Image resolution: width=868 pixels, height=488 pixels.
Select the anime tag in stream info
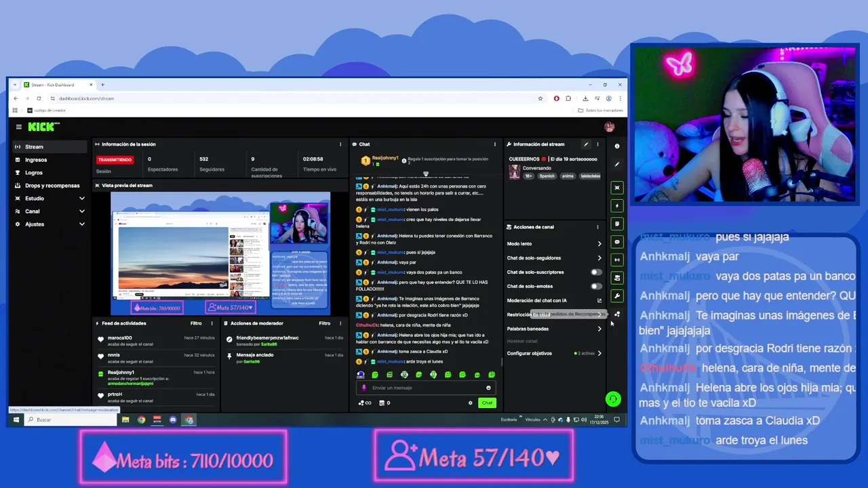[x=568, y=176]
